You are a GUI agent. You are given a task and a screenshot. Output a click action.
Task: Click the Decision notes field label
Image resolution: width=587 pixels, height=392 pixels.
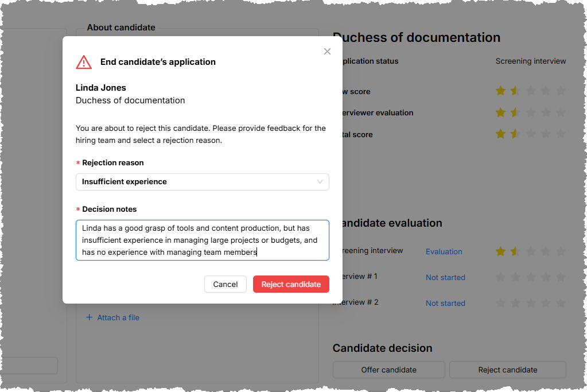(x=110, y=209)
